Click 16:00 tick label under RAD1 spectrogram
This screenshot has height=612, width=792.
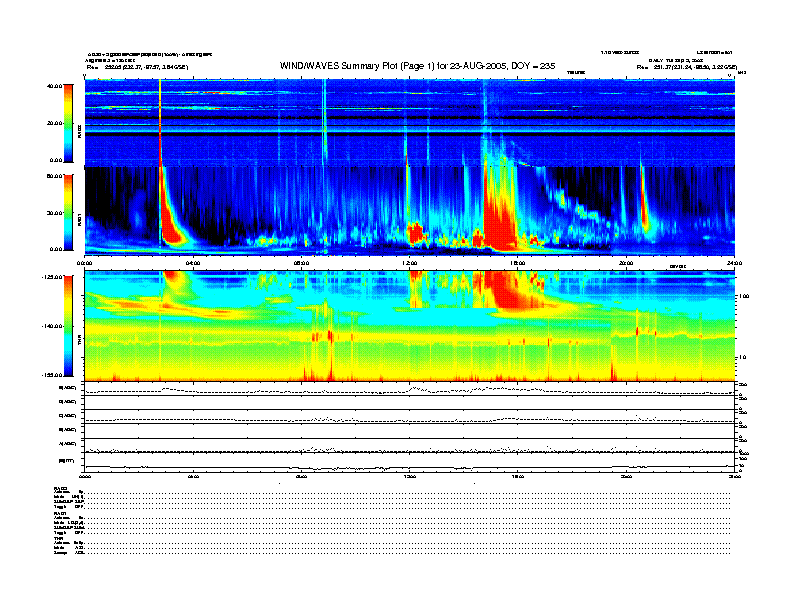(518, 263)
